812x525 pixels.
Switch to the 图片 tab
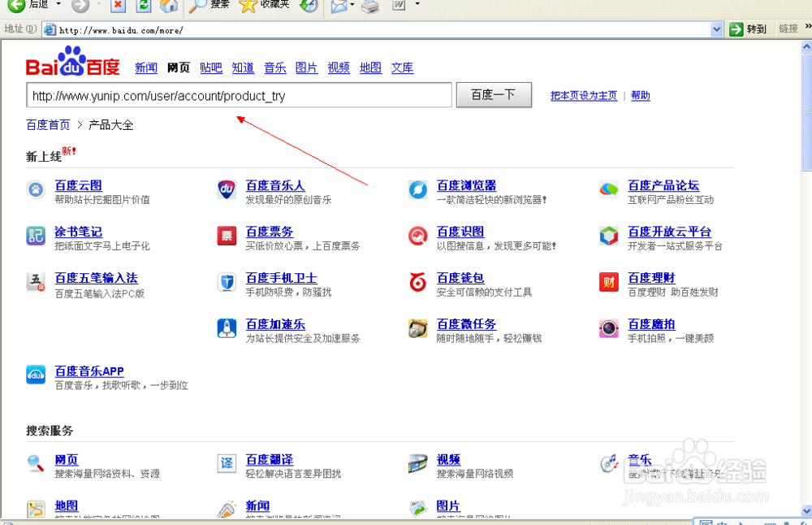(x=307, y=67)
